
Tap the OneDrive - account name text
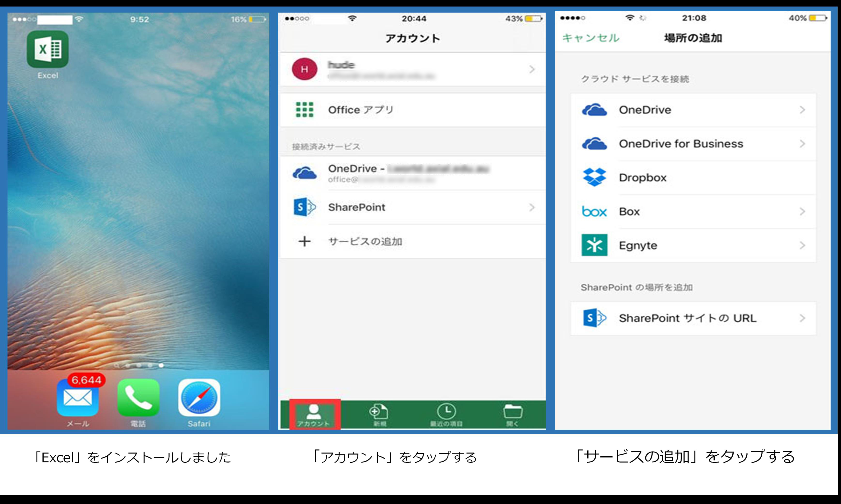tap(408, 169)
